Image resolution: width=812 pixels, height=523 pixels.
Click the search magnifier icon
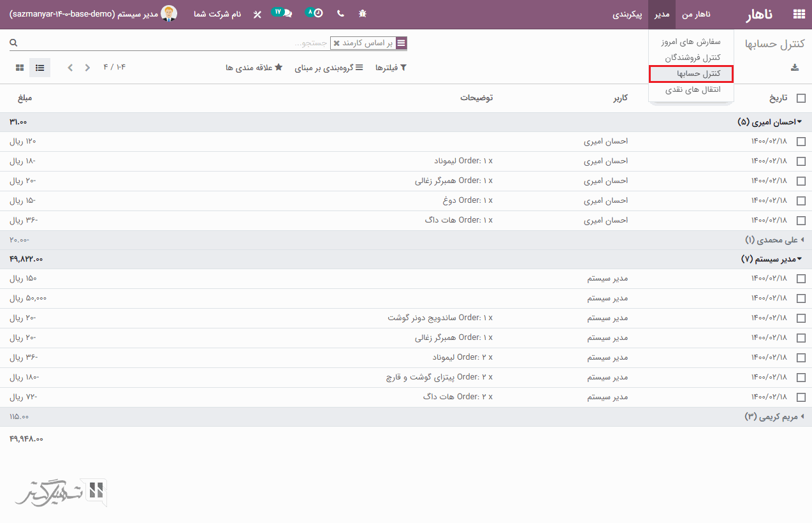pos(13,42)
